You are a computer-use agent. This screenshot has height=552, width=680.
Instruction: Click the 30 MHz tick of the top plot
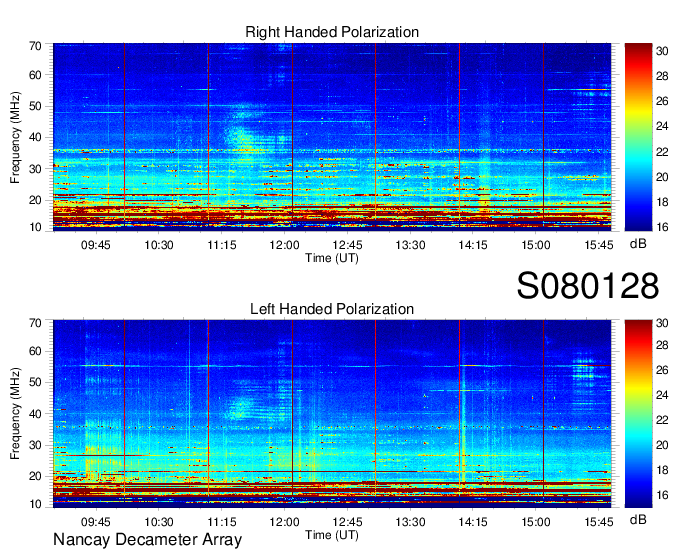pyautogui.click(x=35, y=169)
